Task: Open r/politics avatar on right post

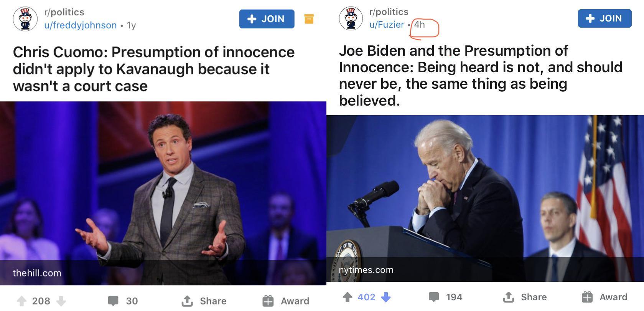Action: point(351,18)
